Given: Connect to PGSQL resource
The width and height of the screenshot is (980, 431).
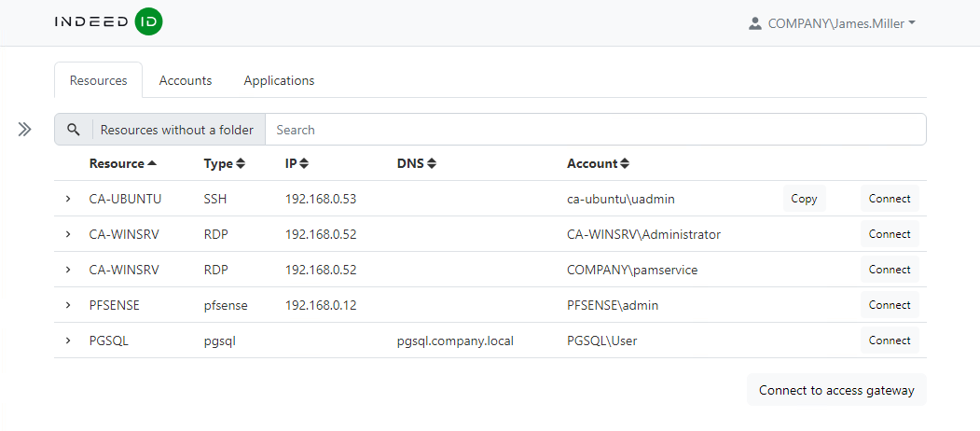Looking at the screenshot, I should click(889, 341).
